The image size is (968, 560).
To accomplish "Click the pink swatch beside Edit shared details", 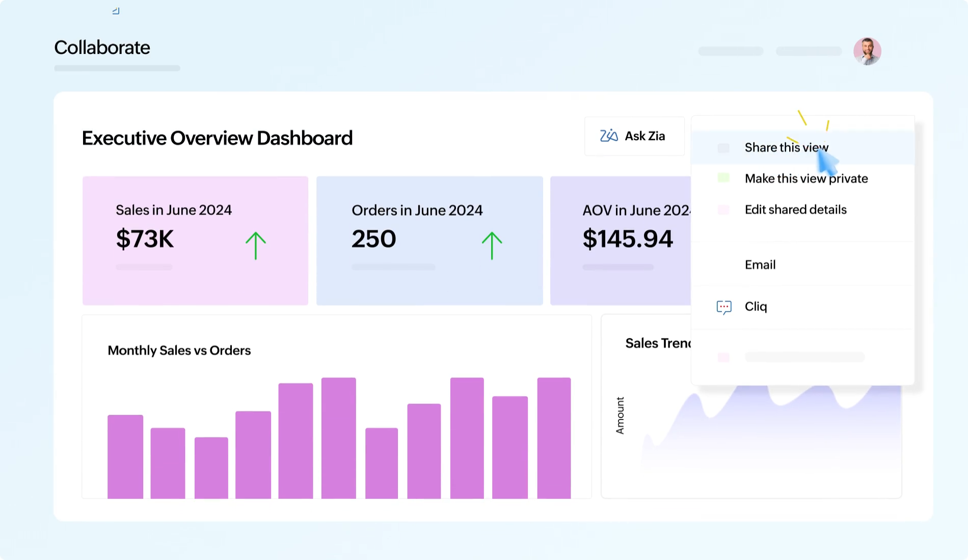I will 723,209.
